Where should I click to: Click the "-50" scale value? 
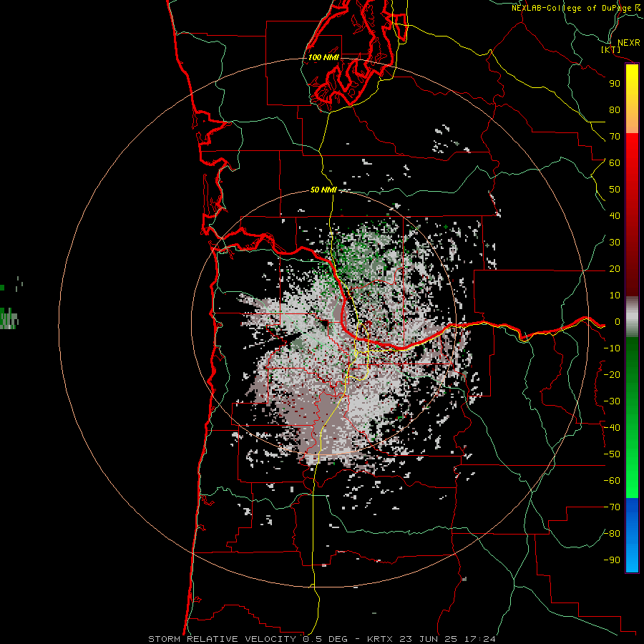612,454
